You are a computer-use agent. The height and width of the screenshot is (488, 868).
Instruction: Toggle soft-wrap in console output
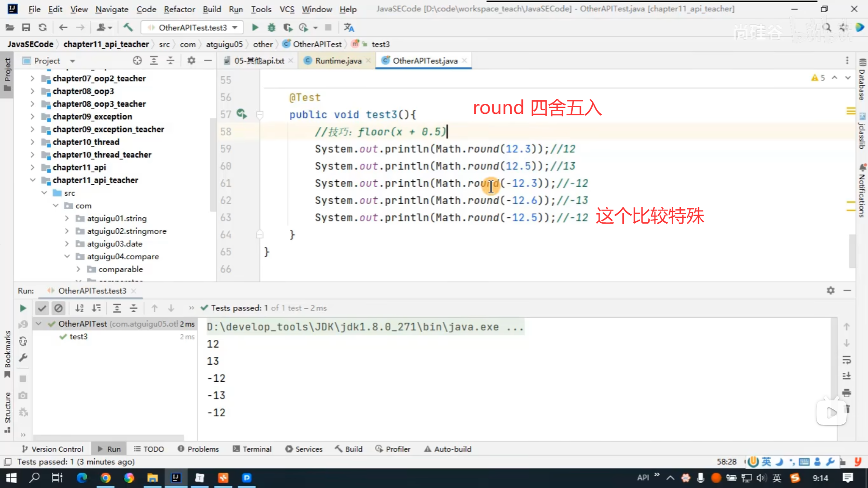pos(847,360)
